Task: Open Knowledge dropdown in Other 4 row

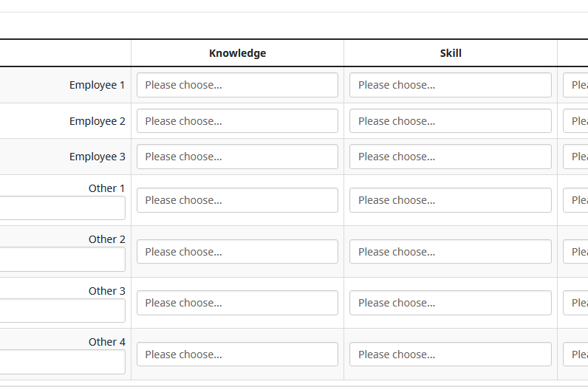Action: pos(237,355)
